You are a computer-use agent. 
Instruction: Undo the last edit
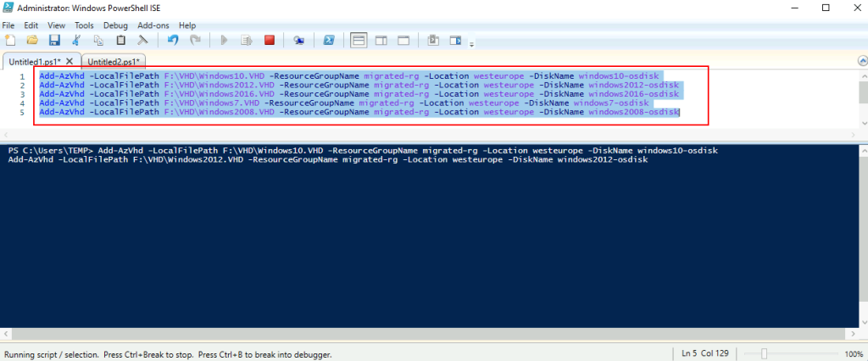(x=173, y=40)
